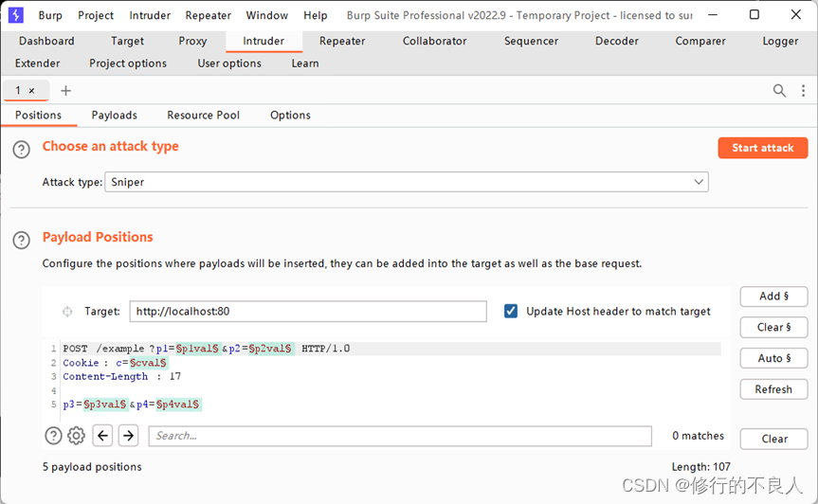Click the Add § button
Image resolution: width=818 pixels, height=504 pixels.
(x=773, y=296)
